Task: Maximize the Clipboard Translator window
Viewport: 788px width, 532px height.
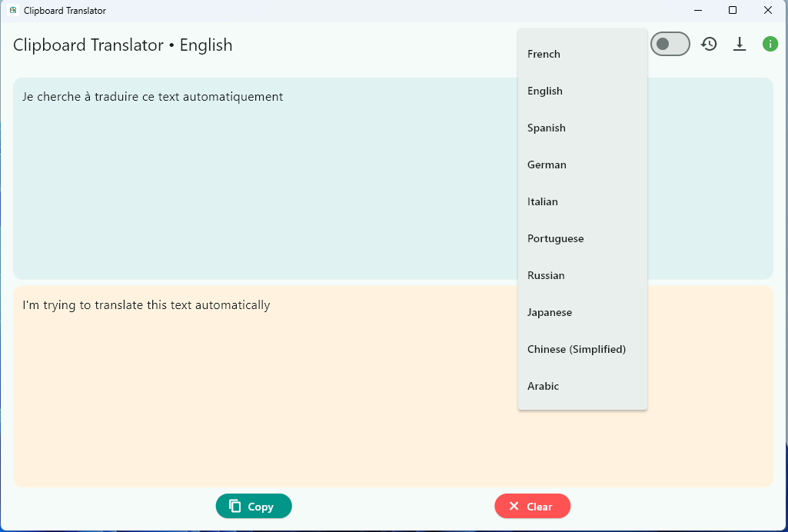Action: tap(732, 10)
